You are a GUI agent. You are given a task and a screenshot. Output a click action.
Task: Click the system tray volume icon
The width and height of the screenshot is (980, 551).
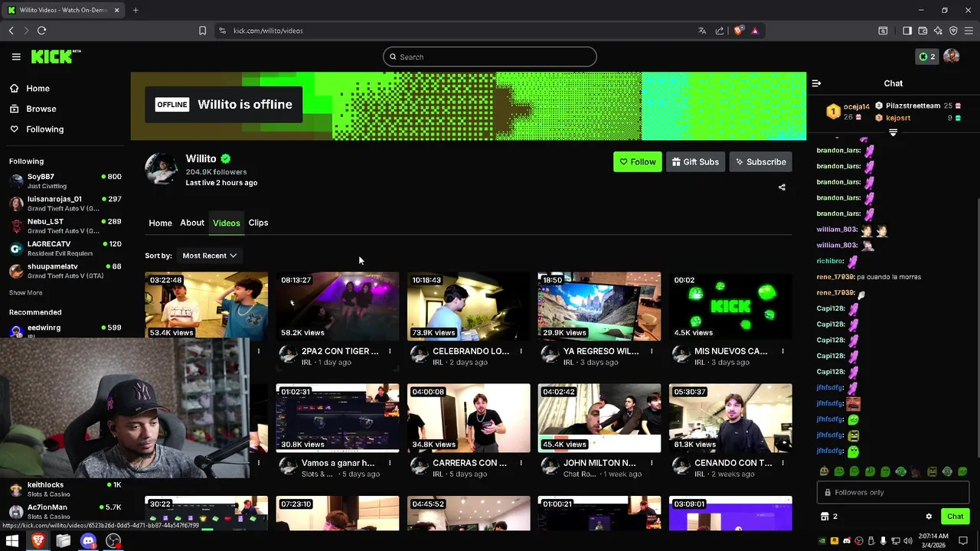pyautogui.click(x=907, y=541)
